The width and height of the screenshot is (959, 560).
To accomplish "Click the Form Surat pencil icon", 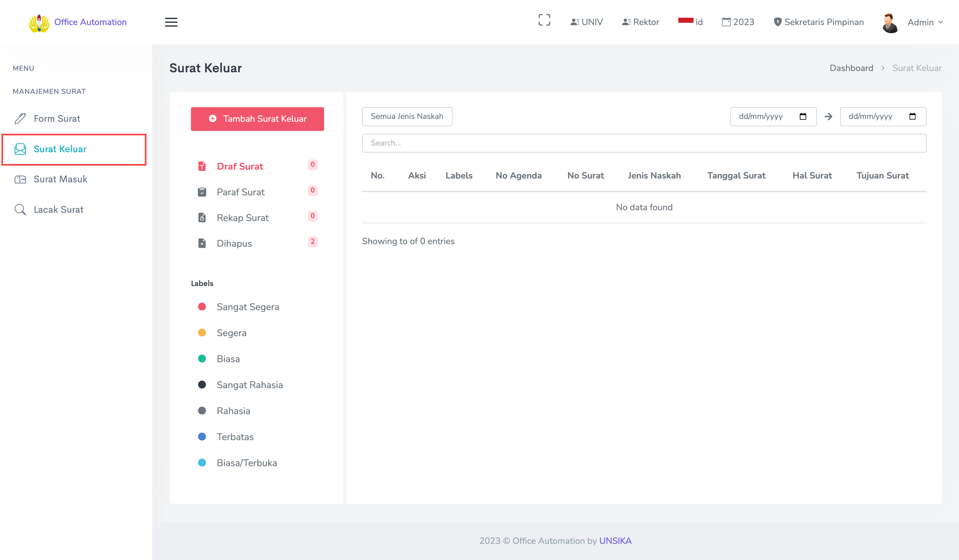I will pyautogui.click(x=20, y=119).
